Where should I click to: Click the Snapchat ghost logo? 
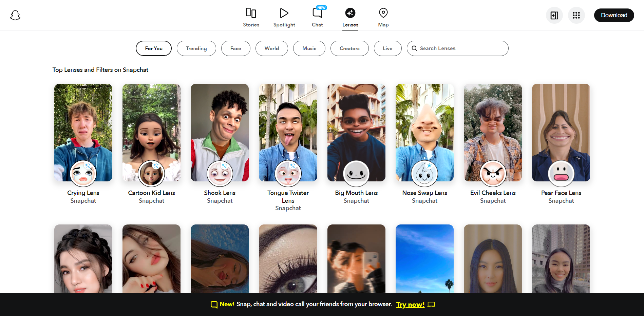15,15
